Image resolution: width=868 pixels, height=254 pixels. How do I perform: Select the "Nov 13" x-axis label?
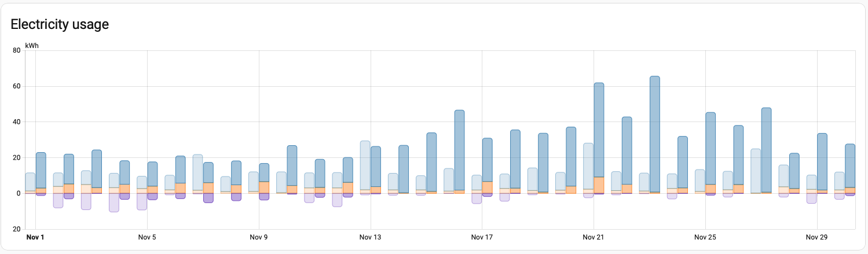click(x=370, y=237)
